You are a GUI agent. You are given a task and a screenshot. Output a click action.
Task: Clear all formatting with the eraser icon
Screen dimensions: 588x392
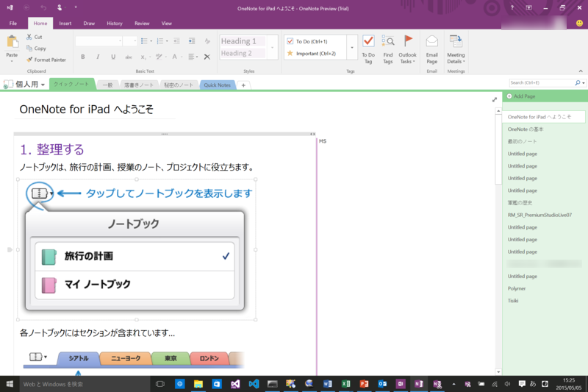click(207, 41)
